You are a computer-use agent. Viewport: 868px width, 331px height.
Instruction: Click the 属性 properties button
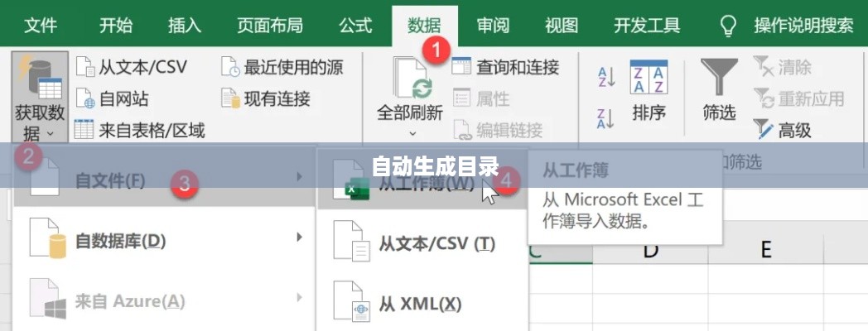pos(481,99)
